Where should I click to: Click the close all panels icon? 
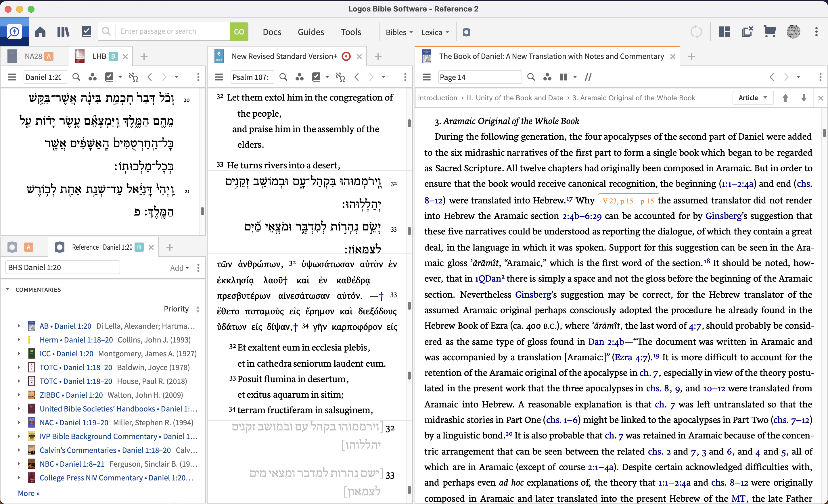pos(747,32)
